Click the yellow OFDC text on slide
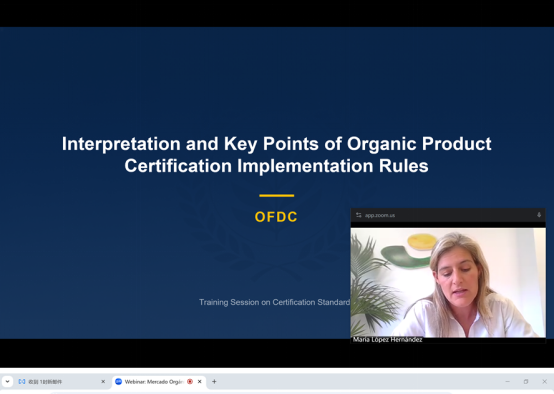Screen dimensions: 554x394 point(276,217)
